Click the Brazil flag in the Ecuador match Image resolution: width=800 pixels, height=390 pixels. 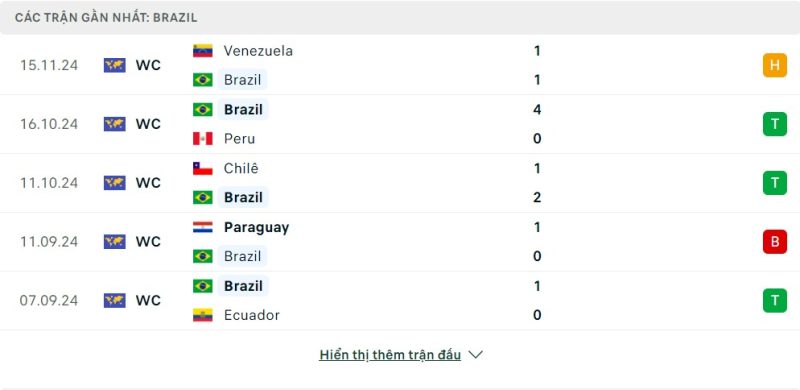pos(203,286)
